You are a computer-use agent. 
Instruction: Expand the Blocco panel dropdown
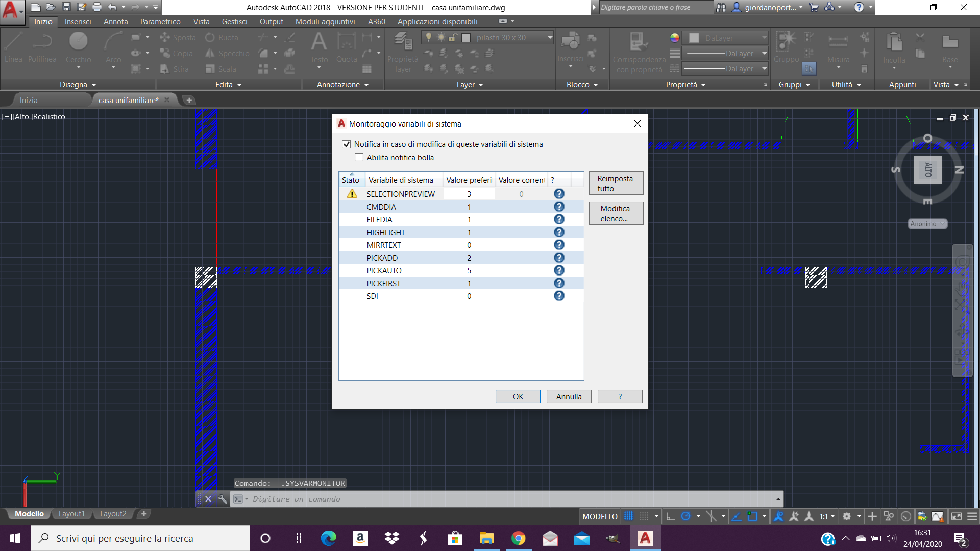click(x=582, y=85)
